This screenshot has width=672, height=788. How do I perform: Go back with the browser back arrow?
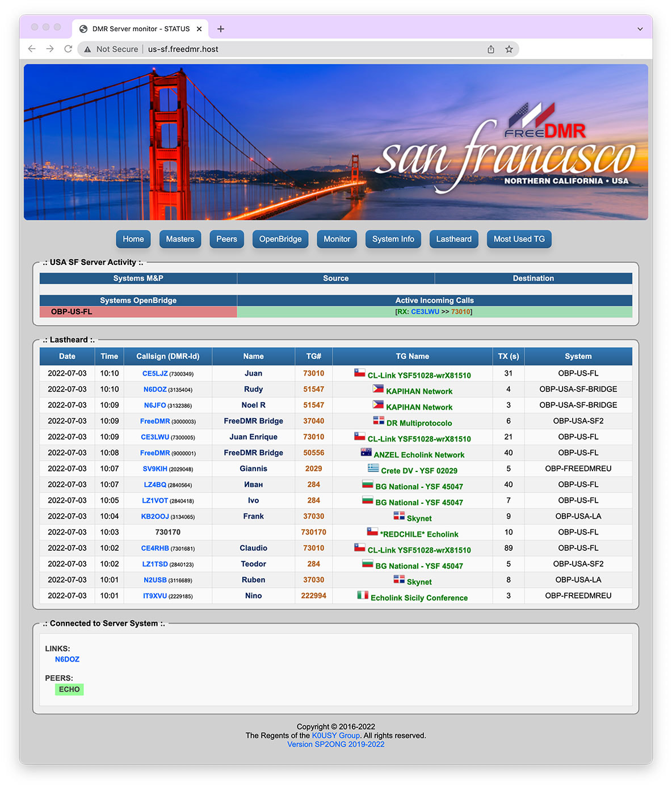coord(32,49)
